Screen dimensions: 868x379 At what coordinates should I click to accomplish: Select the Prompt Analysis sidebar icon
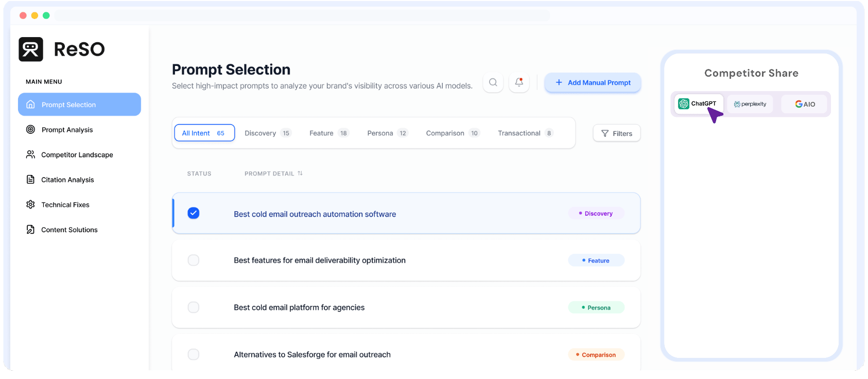[31, 129]
